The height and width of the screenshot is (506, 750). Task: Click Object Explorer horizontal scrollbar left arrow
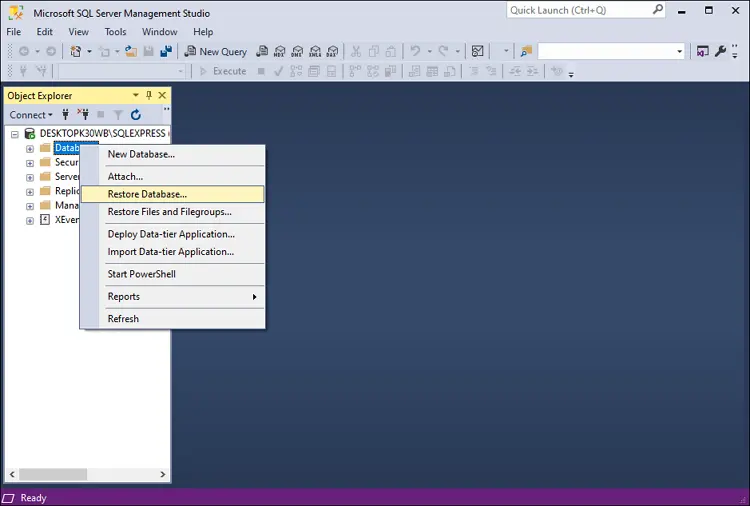click(x=12, y=474)
